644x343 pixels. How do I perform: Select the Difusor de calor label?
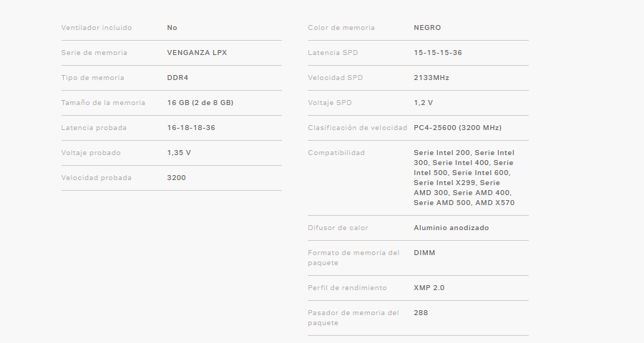[x=338, y=228]
